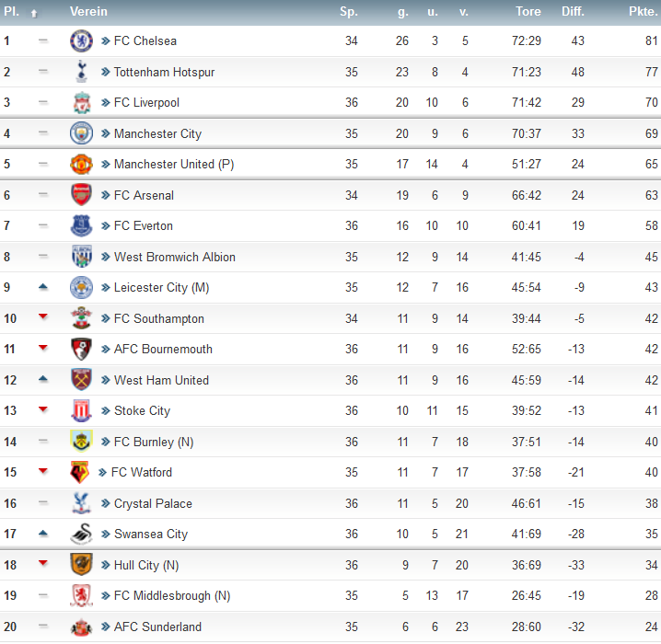Open the FC Liverpool club logo

coord(81,102)
